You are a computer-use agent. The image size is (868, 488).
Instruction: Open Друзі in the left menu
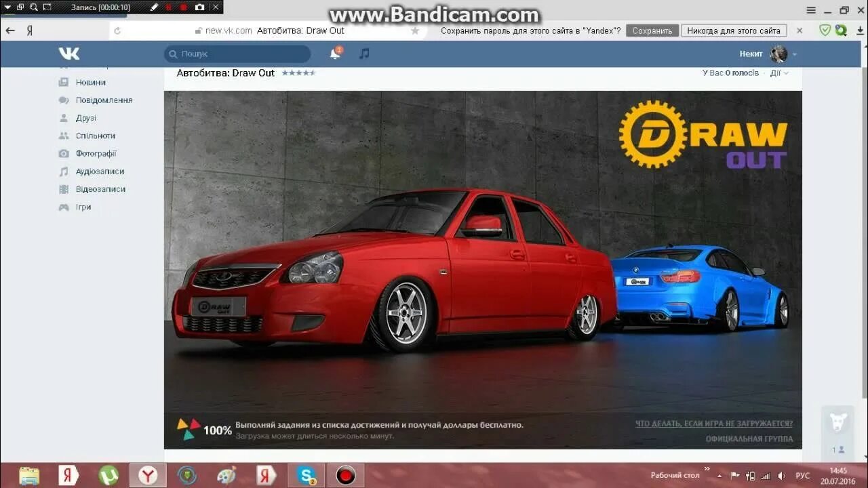[85, 118]
